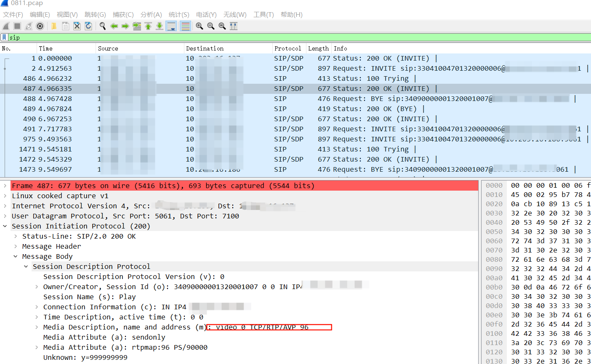Expand Connection Information (c) node

37,307
